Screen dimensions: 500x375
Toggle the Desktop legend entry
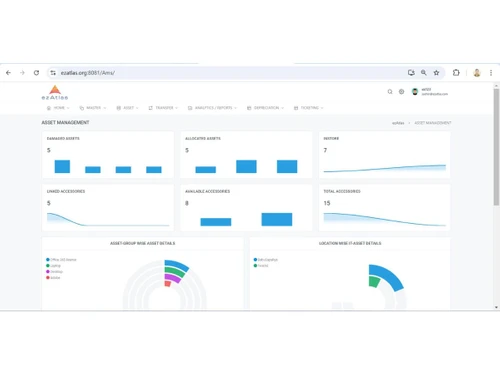[54, 272]
